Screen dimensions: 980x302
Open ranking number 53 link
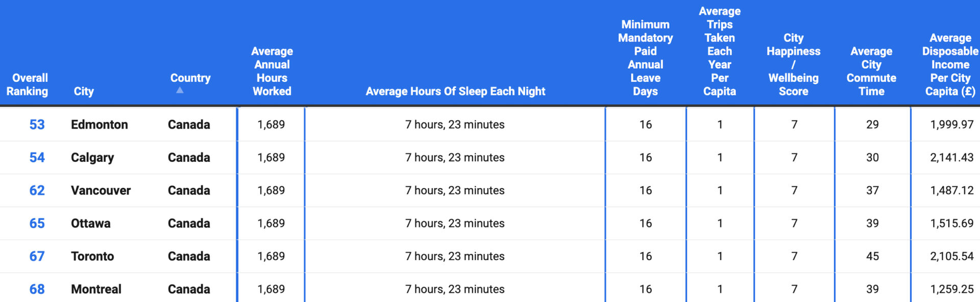(37, 124)
